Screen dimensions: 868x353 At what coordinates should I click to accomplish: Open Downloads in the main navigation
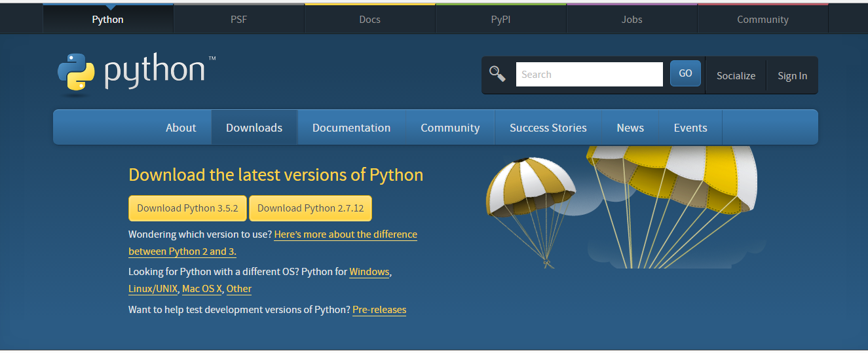[x=254, y=128]
